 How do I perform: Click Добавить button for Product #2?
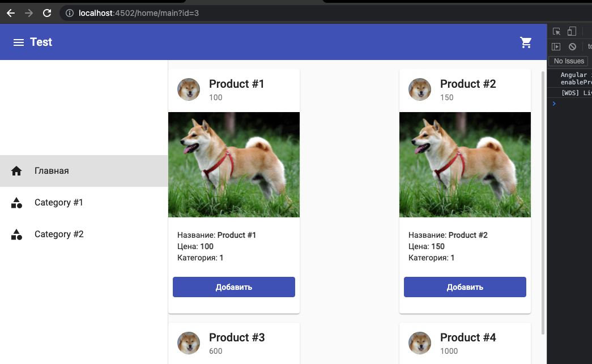[x=465, y=287]
